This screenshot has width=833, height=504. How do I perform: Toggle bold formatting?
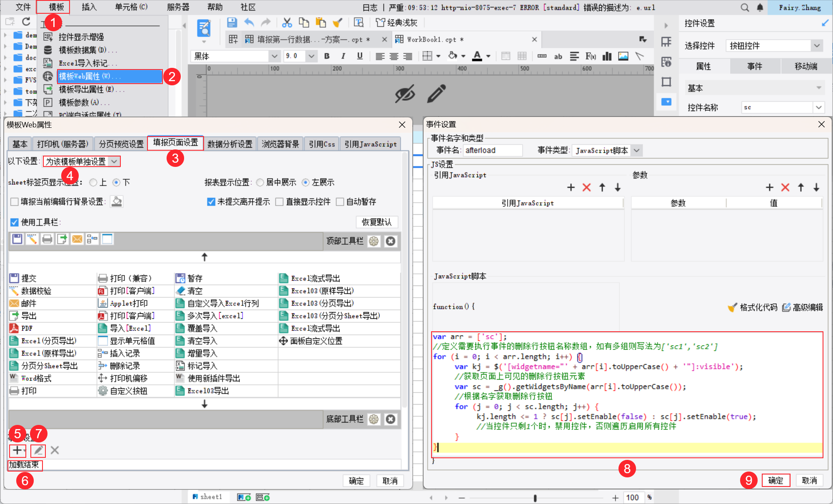click(327, 56)
